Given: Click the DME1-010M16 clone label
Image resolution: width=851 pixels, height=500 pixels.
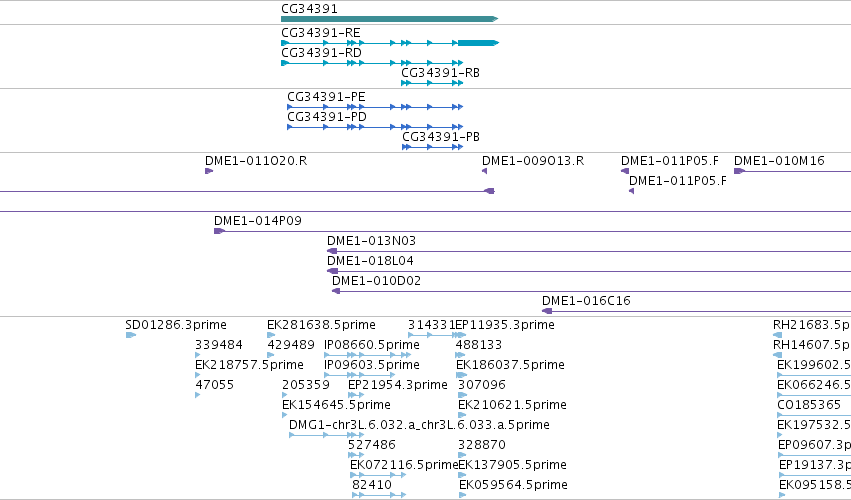Looking at the screenshot, I should [x=779, y=161].
